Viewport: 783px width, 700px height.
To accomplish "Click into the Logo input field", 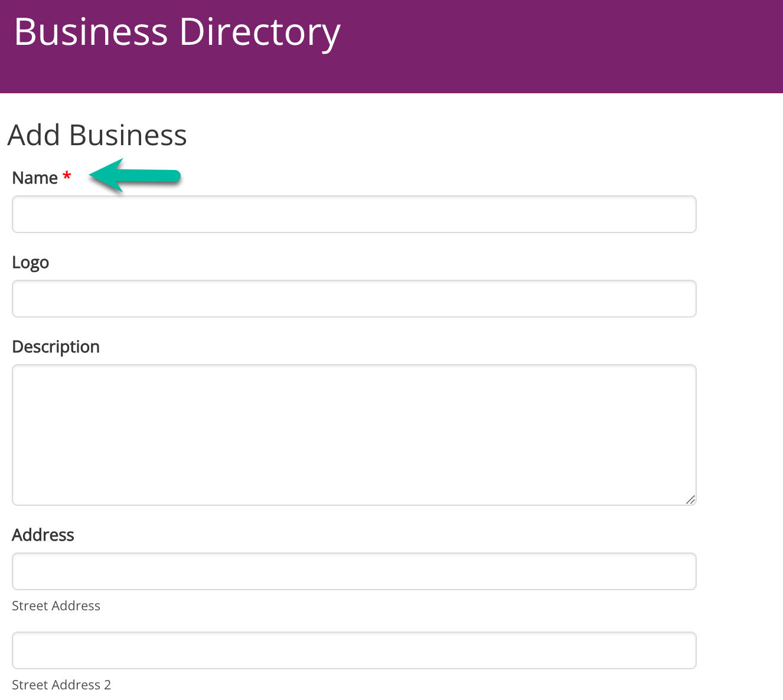I will coord(354,299).
